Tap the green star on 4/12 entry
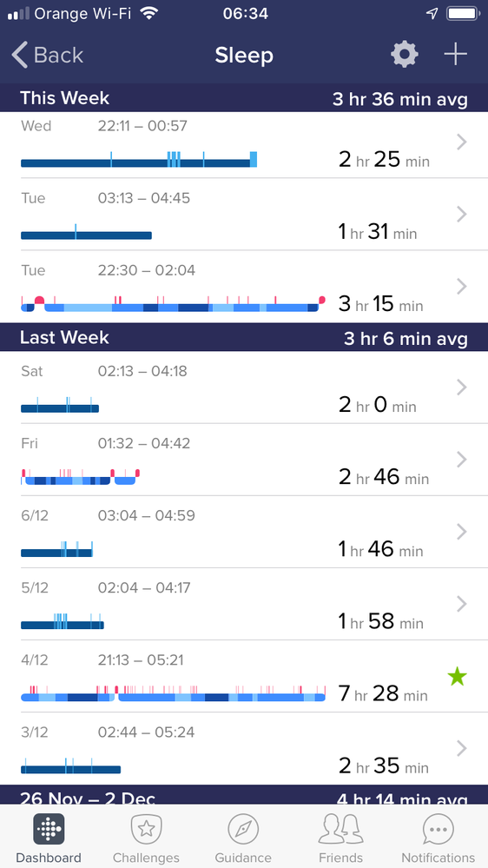The height and width of the screenshot is (868, 488). point(457,677)
